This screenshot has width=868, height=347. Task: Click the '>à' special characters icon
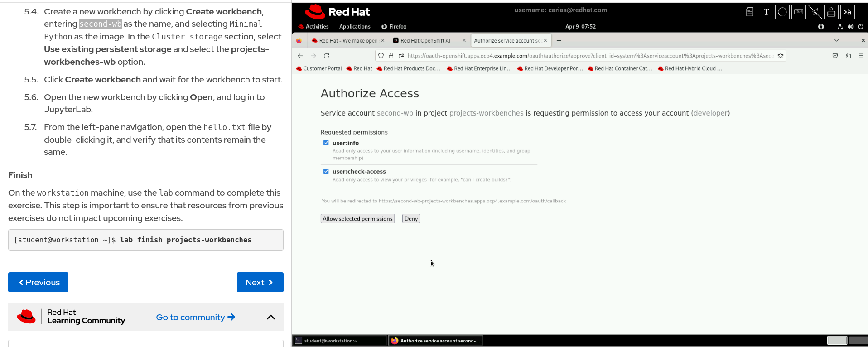coord(848,12)
